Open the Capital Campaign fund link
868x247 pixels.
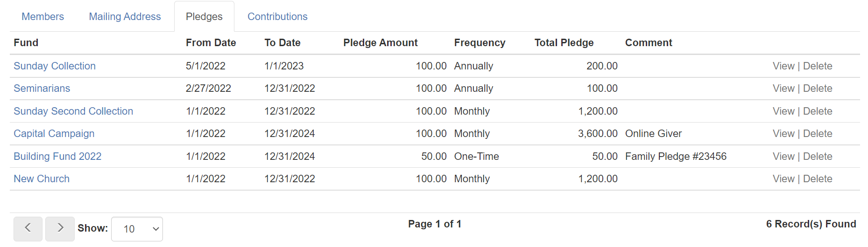pyautogui.click(x=54, y=134)
